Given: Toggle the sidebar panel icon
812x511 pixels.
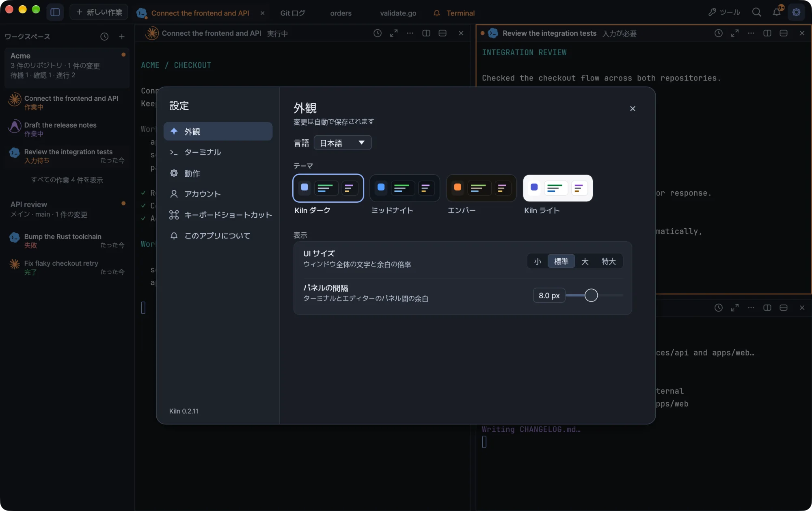Looking at the screenshot, I should 55,12.
